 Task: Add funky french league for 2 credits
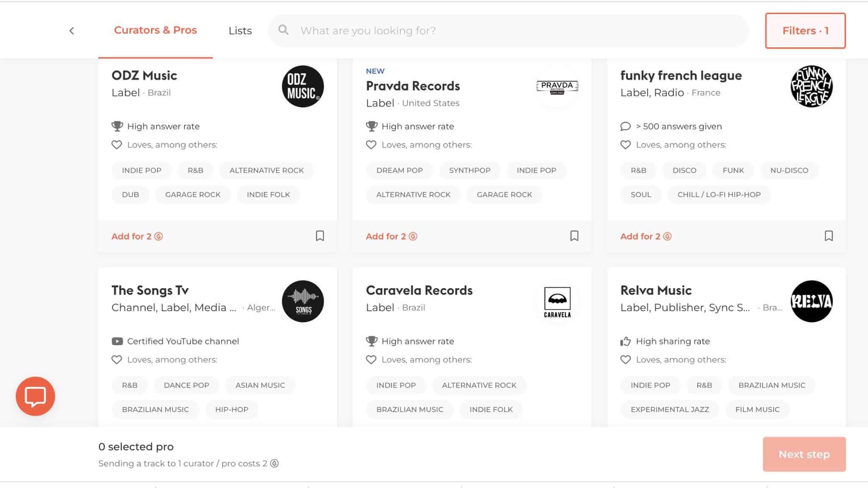pos(645,236)
